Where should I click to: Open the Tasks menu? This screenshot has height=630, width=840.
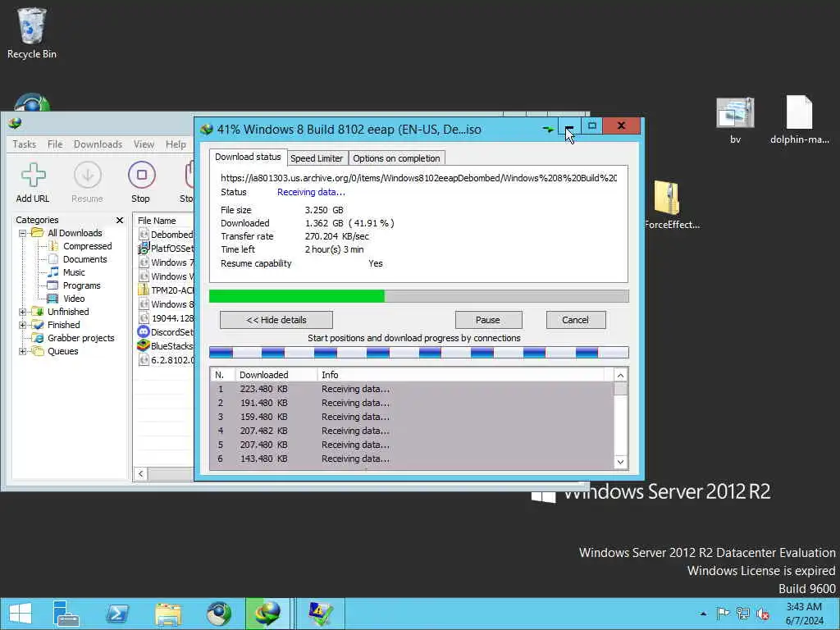coord(24,144)
